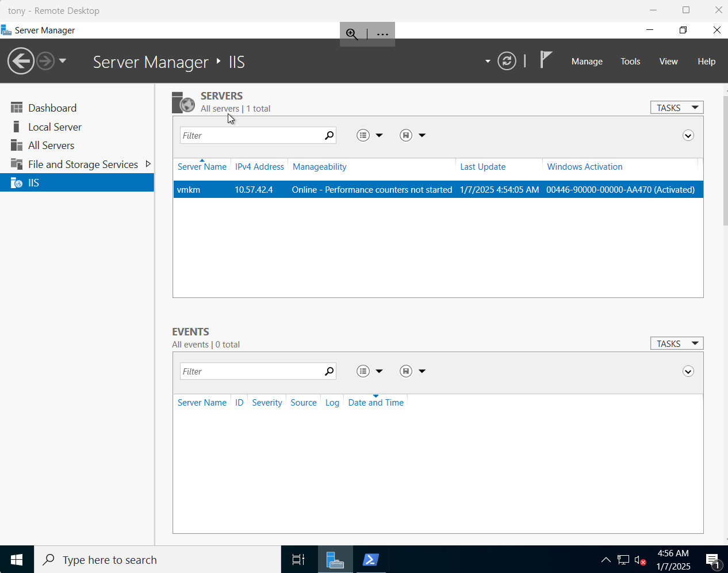Click the Dashboard icon in sidebar
Image resolution: width=728 pixels, height=573 pixels.
pos(17,108)
